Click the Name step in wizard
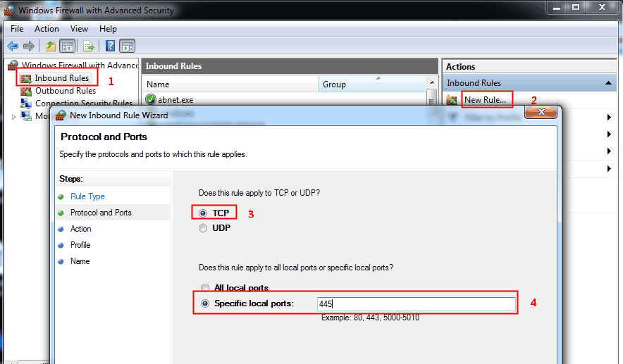The image size is (623, 364). 80,262
